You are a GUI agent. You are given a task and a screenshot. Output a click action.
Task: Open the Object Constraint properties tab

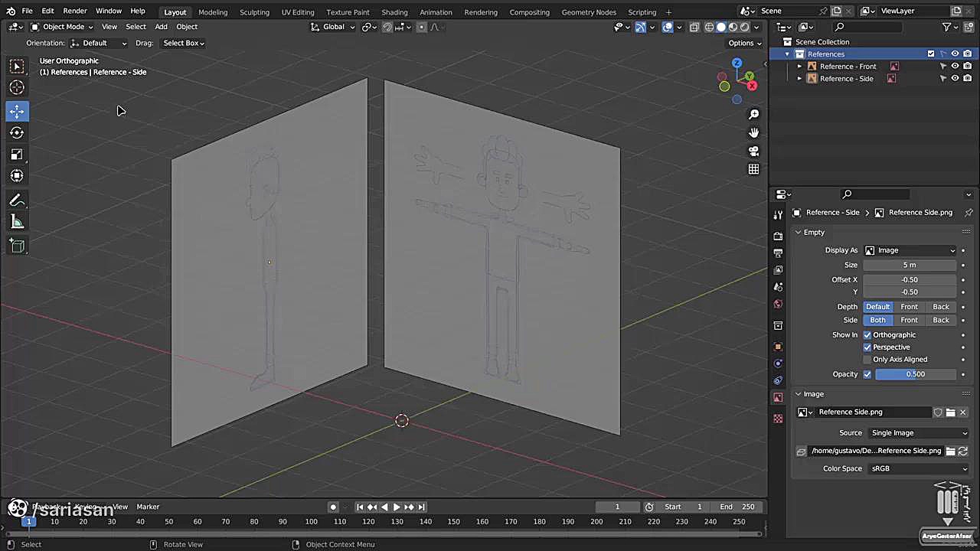click(x=778, y=380)
